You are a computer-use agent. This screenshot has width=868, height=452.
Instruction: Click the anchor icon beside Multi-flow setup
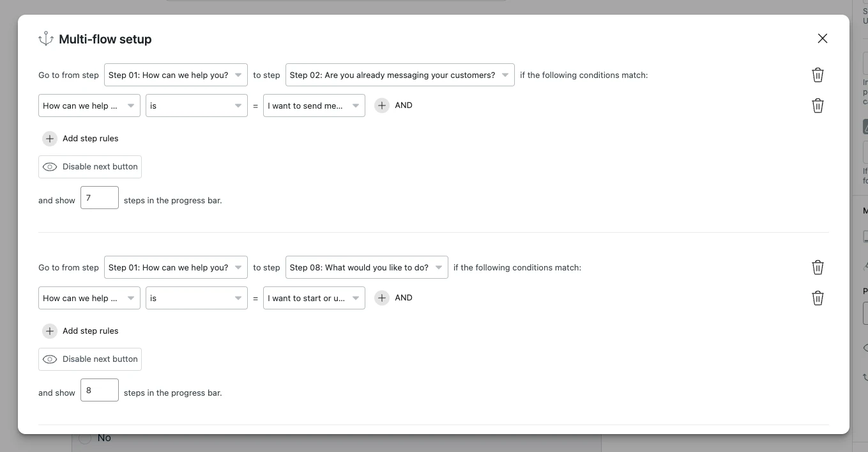[45, 38]
